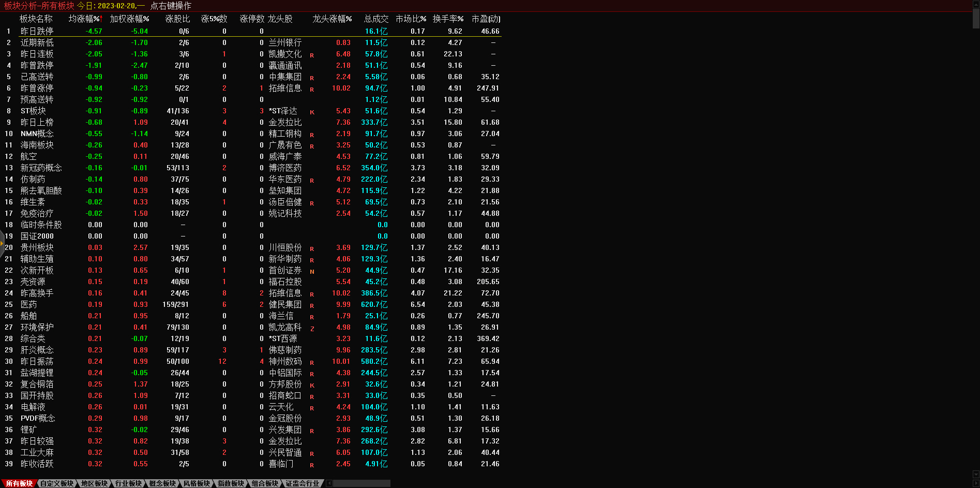The height and width of the screenshot is (488, 980).
Task: Select the 行业板块 tab
Action: point(128,483)
